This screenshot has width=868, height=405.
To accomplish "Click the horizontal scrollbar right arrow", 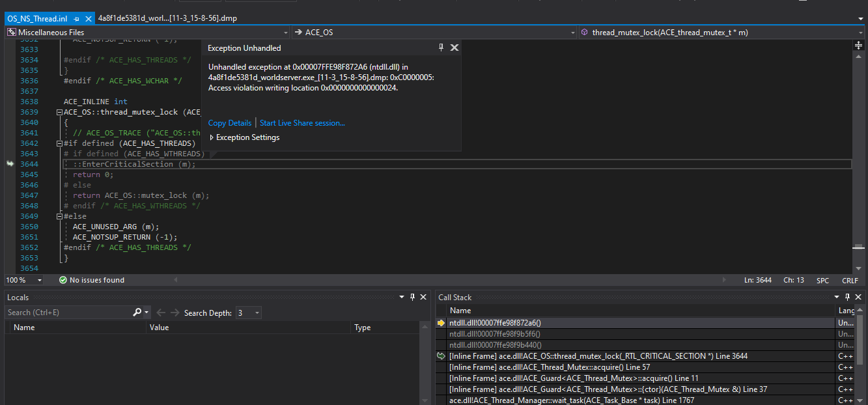I will (x=725, y=280).
